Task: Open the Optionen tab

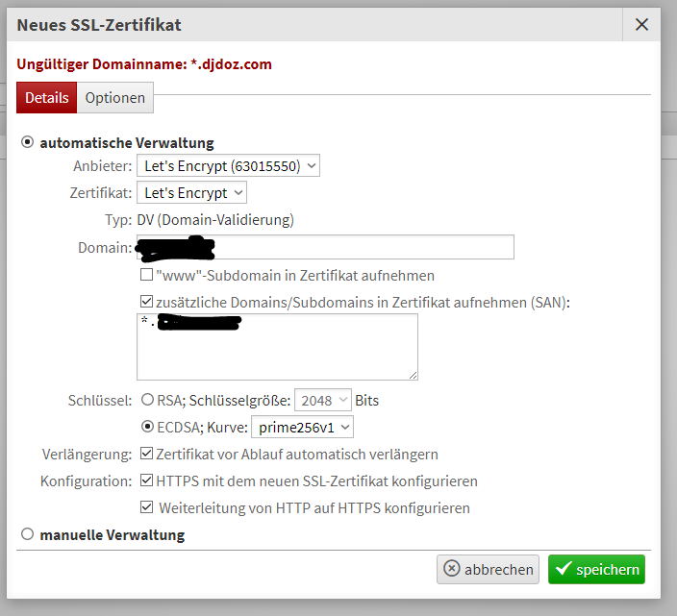Action: [x=114, y=97]
